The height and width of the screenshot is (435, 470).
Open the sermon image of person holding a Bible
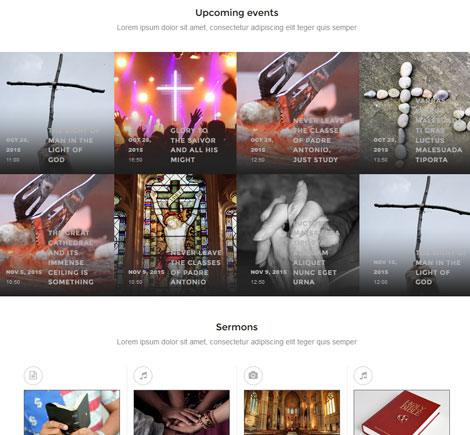72,412
